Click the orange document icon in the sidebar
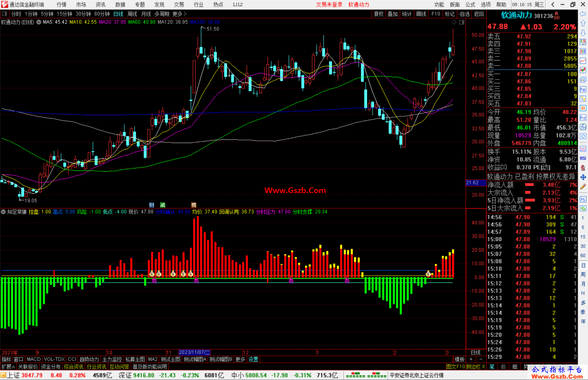 click(583, 108)
